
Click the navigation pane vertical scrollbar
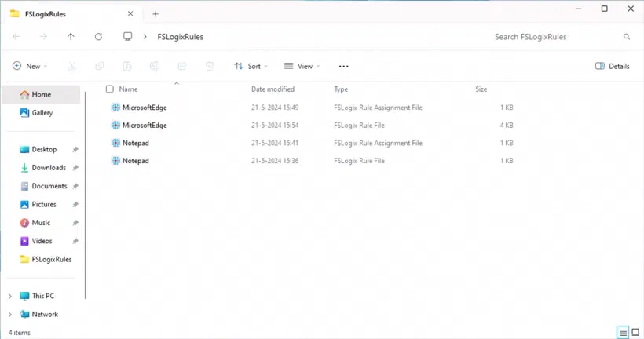[86, 195]
